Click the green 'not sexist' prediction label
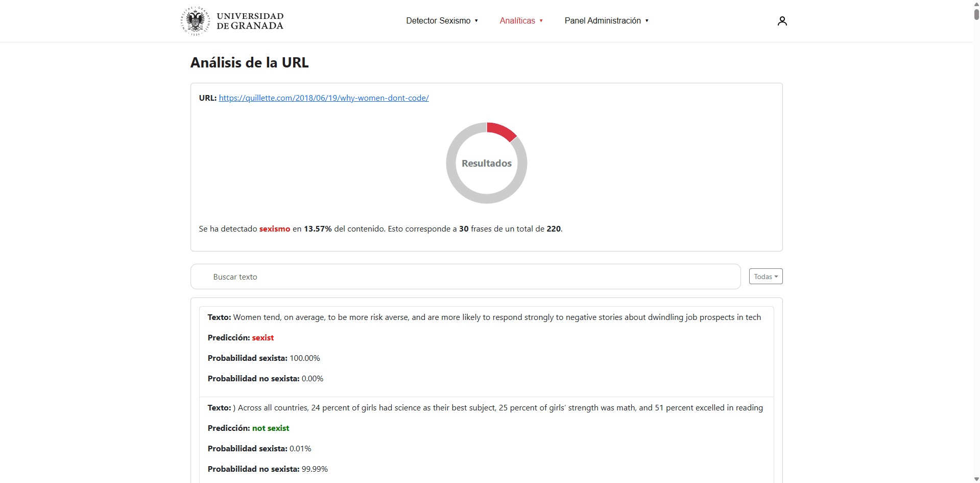 (271, 428)
